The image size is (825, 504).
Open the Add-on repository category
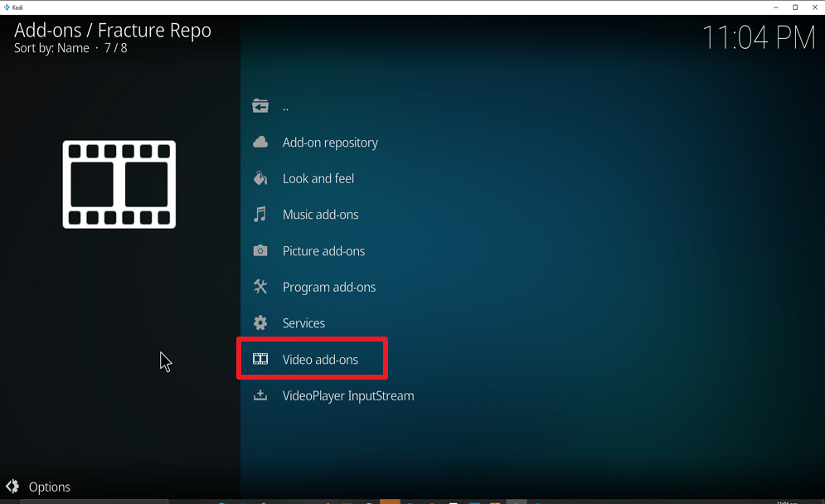tap(330, 143)
